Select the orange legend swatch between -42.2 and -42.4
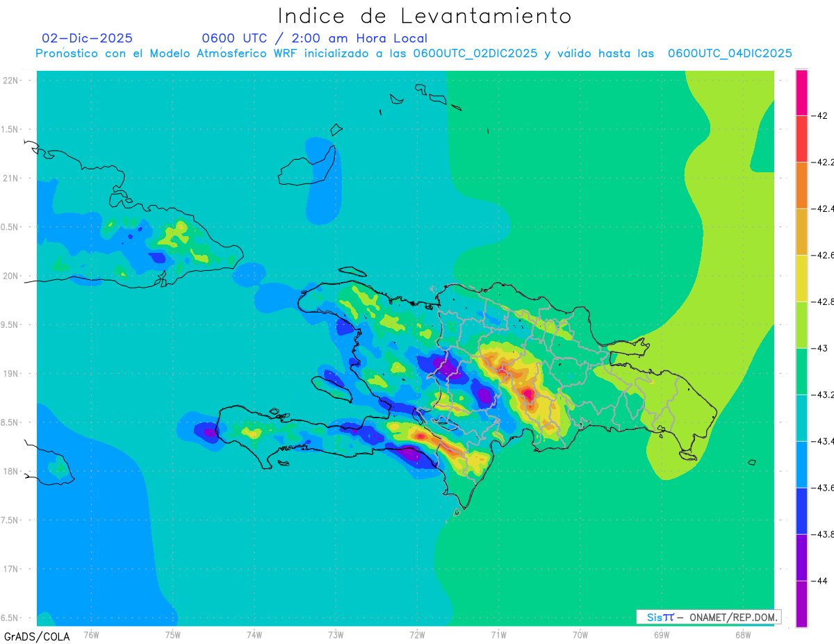The width and height of the screenshot is (834, 644). pyautogui.click(x=801, y=185)
